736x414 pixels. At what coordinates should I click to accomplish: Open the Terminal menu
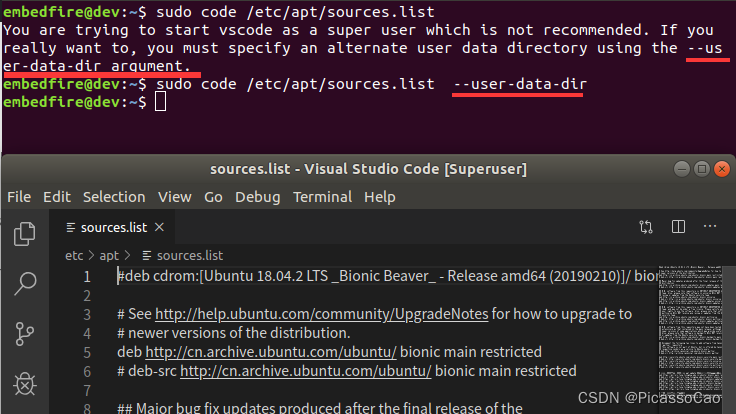pos(322,197)
